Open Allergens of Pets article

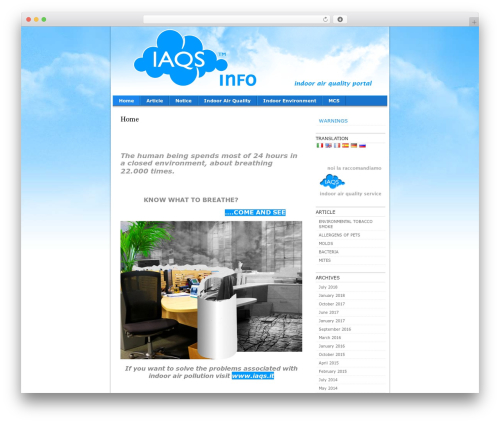pyautogui.click(x=339, y=235)
